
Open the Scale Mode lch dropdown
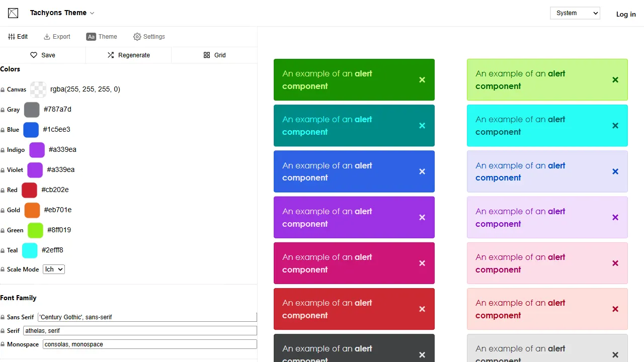54,269
